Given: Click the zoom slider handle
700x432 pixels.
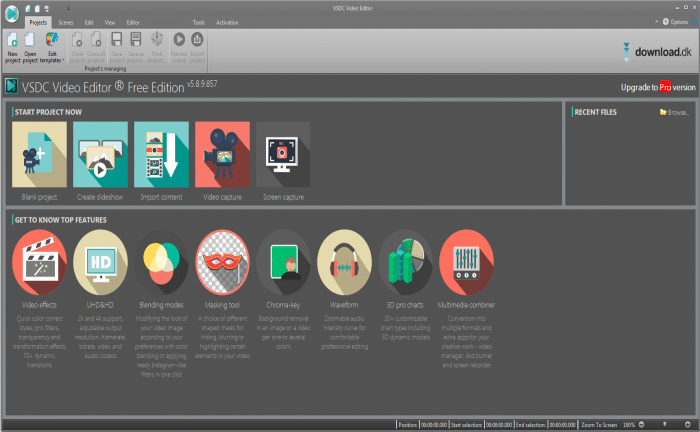Looking at the screenshot, I should click(664, 424).
